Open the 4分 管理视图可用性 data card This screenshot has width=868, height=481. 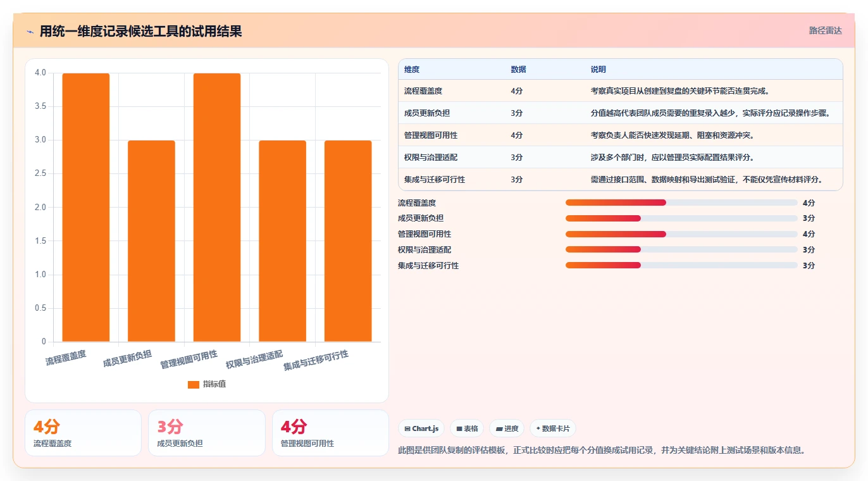click(330, 433)
